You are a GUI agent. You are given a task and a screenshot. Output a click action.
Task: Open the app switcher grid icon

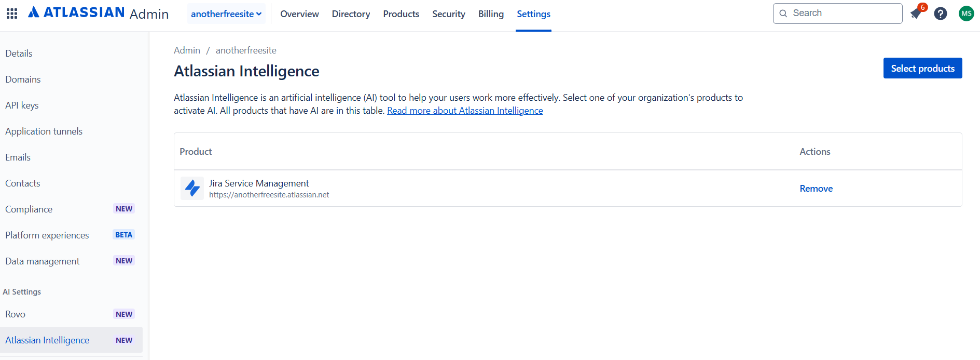click(x=12, y=14)
